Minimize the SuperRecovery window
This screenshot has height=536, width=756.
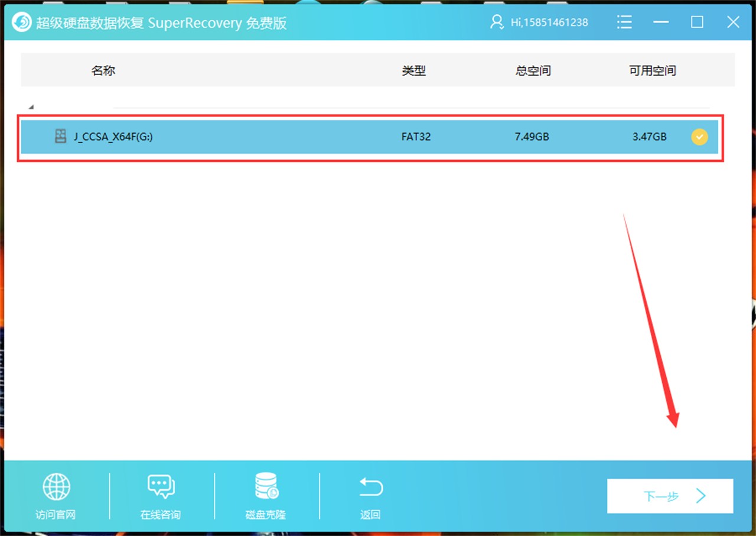661,22
